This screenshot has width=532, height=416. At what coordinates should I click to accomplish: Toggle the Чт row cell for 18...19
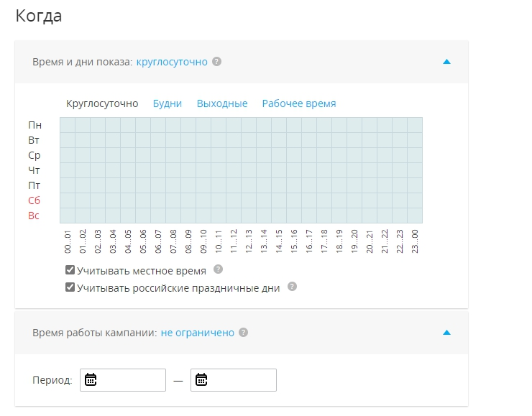click(339, 170)
